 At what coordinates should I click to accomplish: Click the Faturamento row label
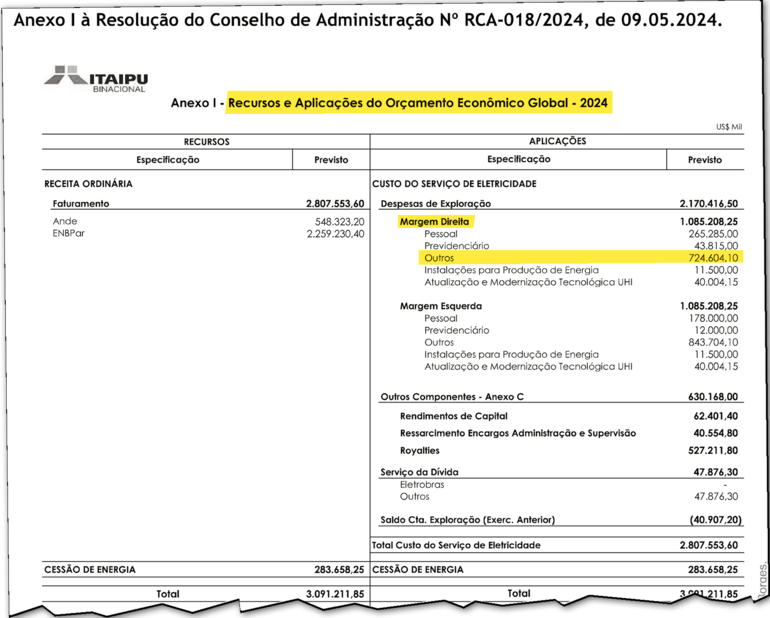tap(81, 203)
